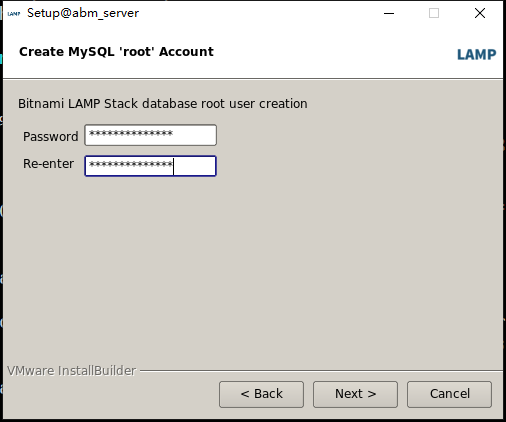Click the Password input field
Screen dimensions: 506x422
point(151,135)
